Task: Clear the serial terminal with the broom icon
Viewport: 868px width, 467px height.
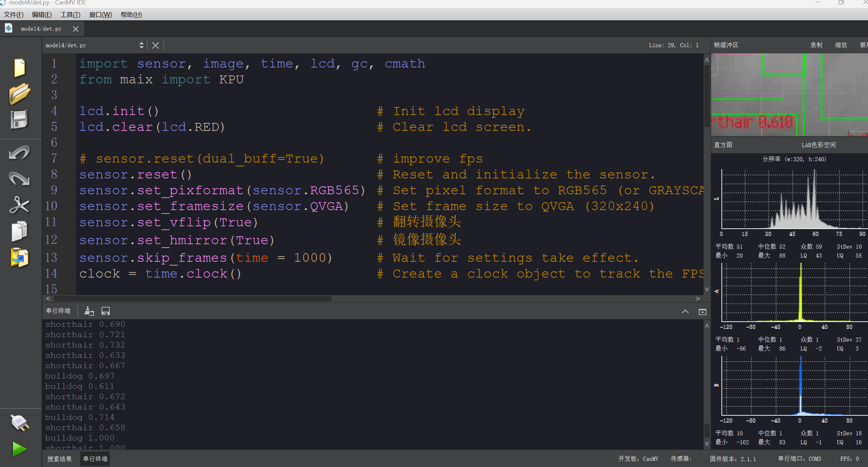Action: point(89,311)
